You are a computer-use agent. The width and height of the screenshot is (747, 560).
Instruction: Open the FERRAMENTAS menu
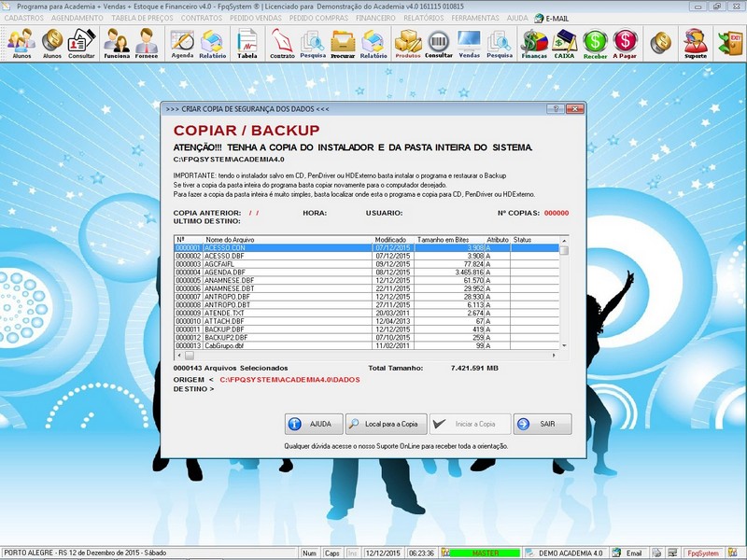pos(475,18)
